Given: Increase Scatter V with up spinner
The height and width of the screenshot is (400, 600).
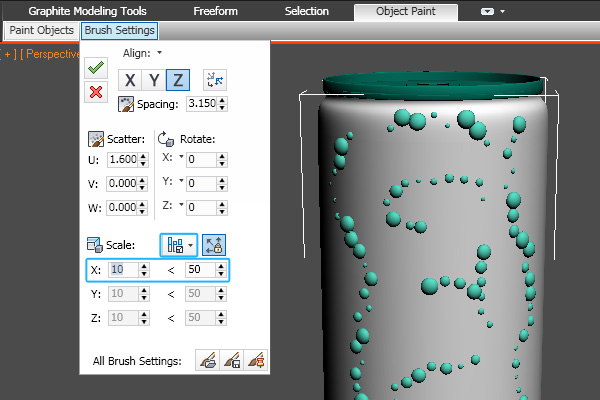Looking at the screenshot, I should pos(142,180).
